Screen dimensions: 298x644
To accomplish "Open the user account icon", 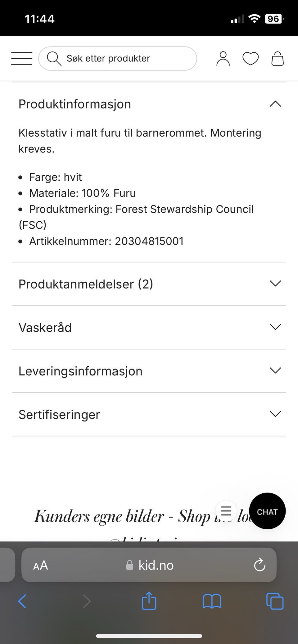I will click(x=223, y=59).
